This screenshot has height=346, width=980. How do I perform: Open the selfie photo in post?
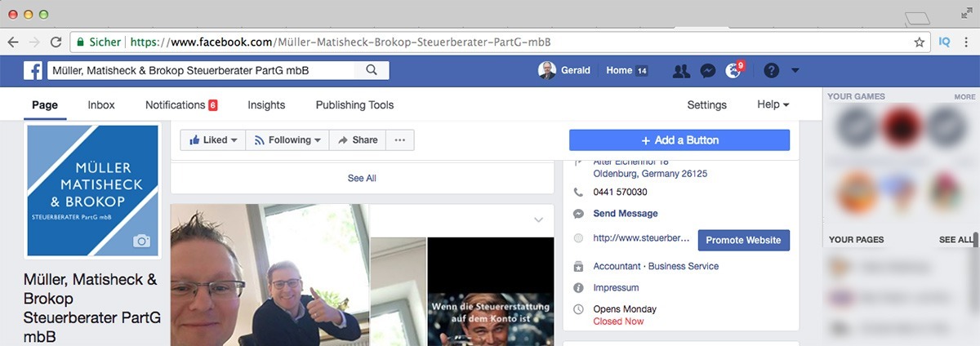pyautogui.click(x=269, y=275)
